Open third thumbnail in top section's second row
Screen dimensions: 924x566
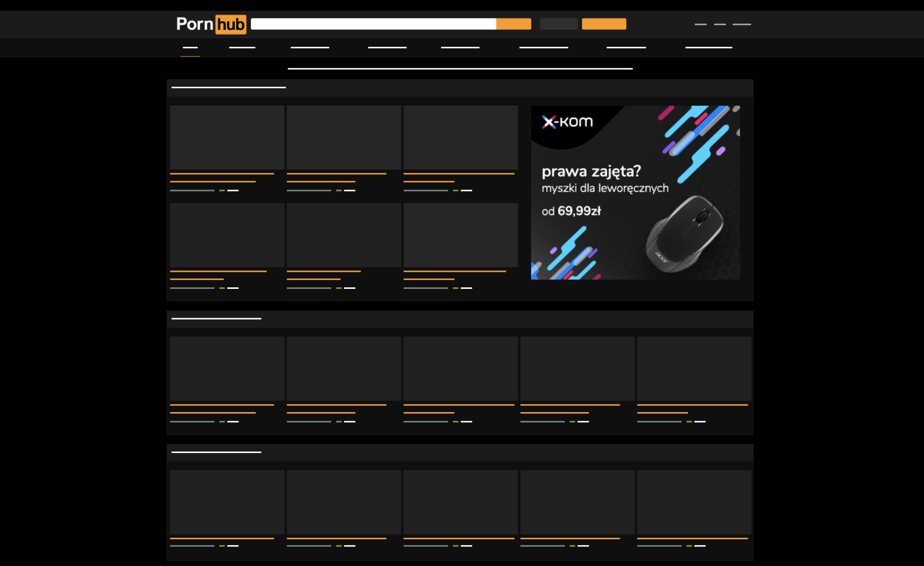[x=461, y=235]
